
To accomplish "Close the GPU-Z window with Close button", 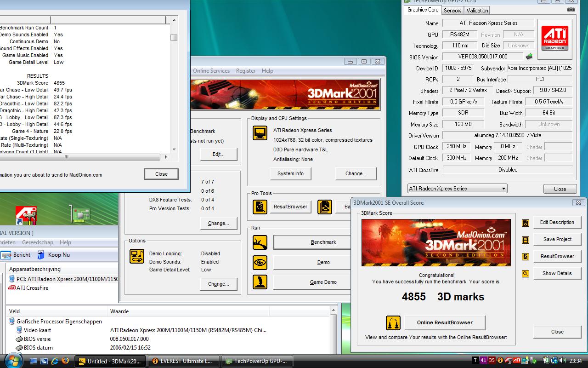I will 560,189.
